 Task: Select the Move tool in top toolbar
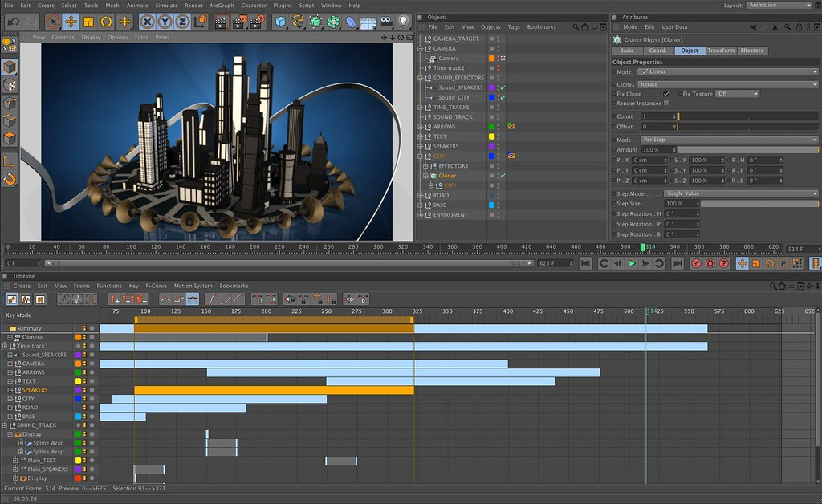71,22
